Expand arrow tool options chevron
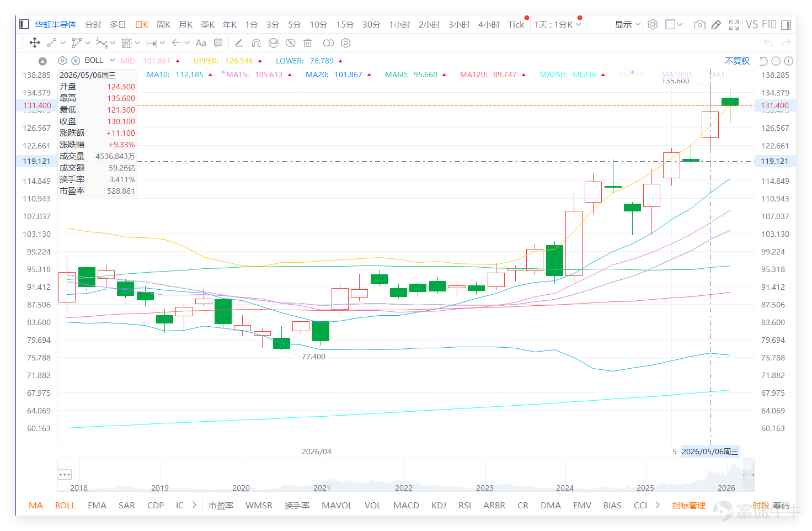Viewport: 812px width, 531px height. (x=187, y=43)
